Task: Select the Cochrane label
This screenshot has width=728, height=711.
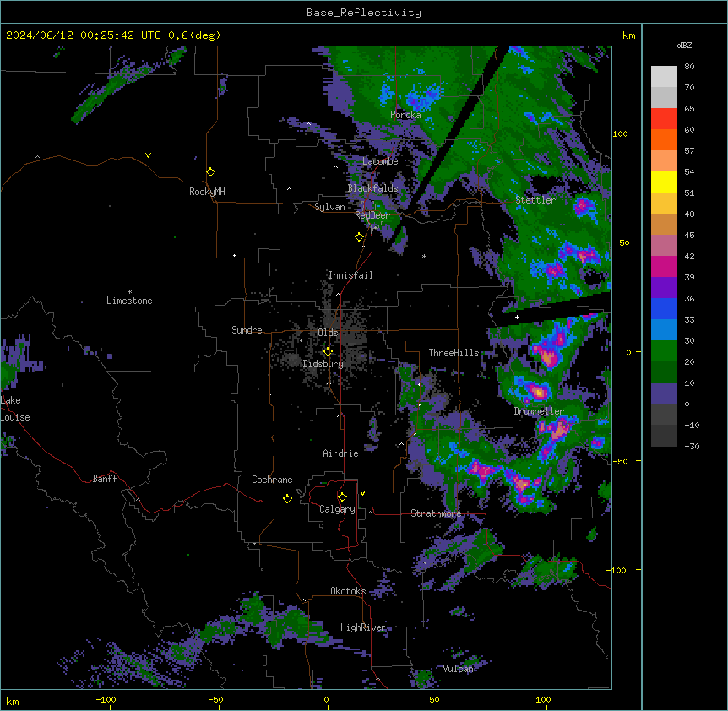Action: (x=272, y=480)
